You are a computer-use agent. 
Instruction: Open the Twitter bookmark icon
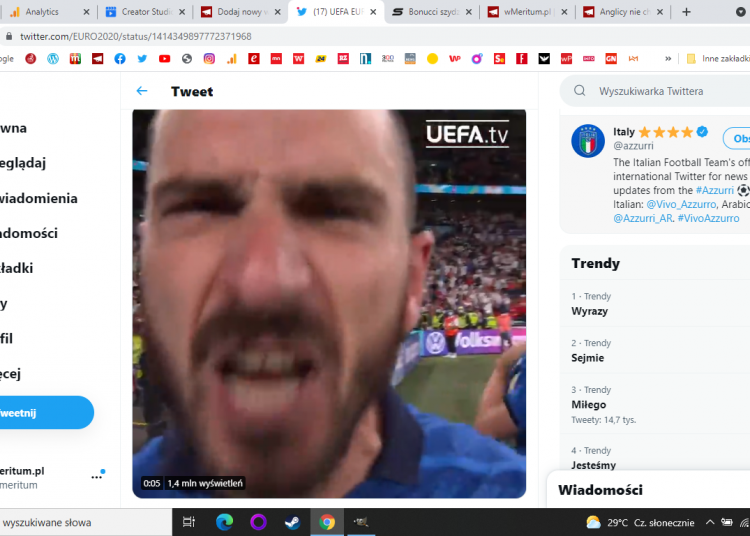click(x=142, y=59)
